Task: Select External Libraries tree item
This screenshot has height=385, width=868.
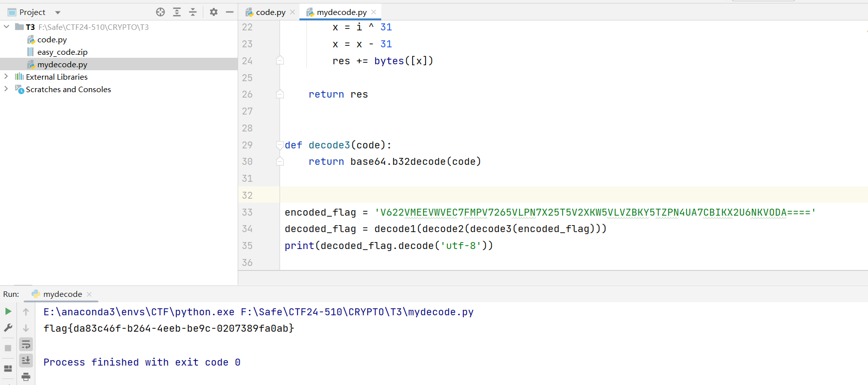Action: [57, 77]
